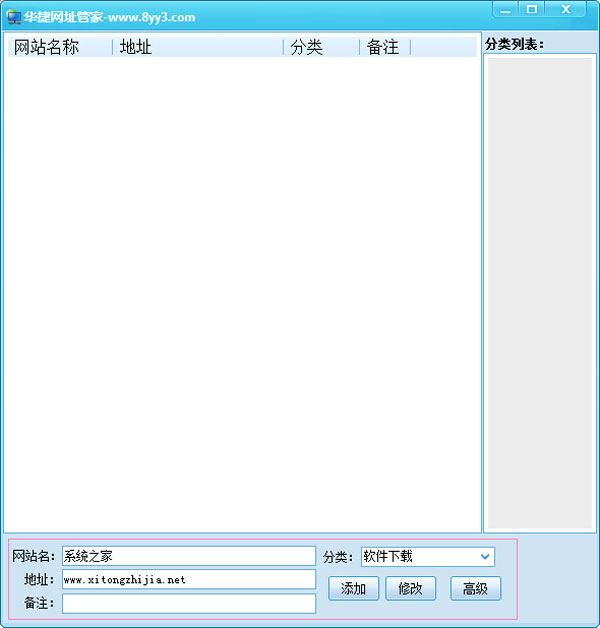The width and height of the screenshot is (600, 628).
Task: Focus the 网站名 field containing 系统之家
Action: tap(188, 556)
